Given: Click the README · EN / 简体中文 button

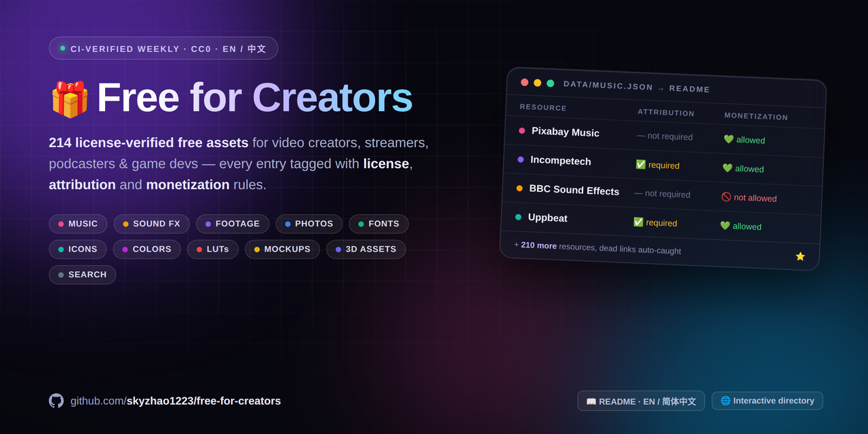Looking at the screenshot, I should (641, 401).
